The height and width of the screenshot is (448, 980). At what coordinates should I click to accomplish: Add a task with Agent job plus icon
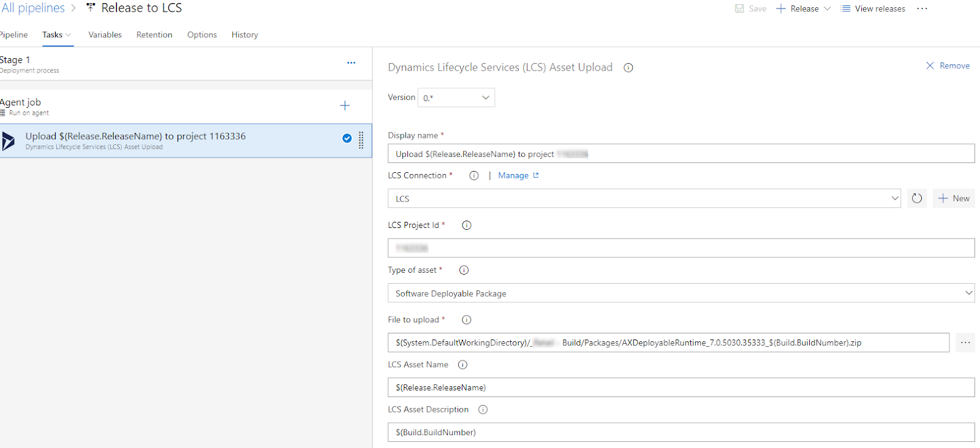click(345, 106)
